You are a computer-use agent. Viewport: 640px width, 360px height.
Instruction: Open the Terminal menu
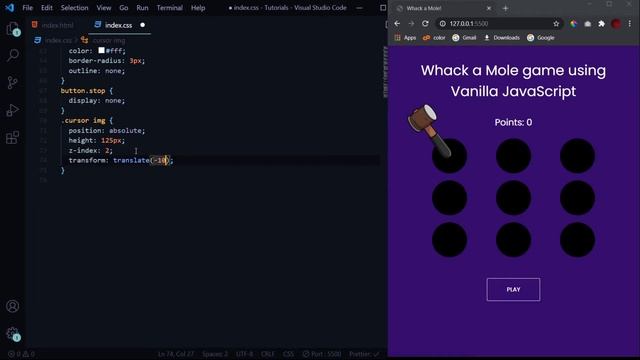click(169, 8)
